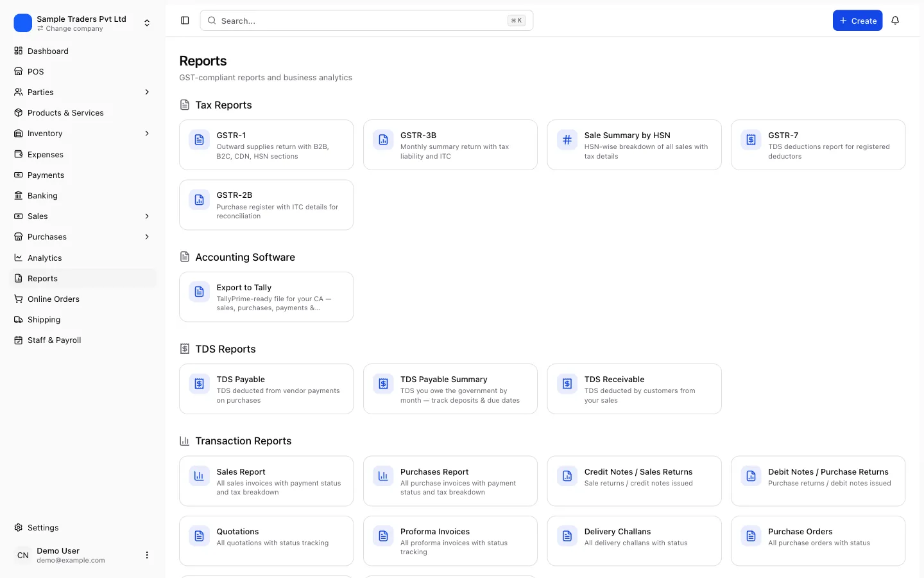Click the Sale Summary by HSN hash icon
Image resolution: width=924 pixels, height=578 pixels.
pyautogui.click(x=567, y=139)
